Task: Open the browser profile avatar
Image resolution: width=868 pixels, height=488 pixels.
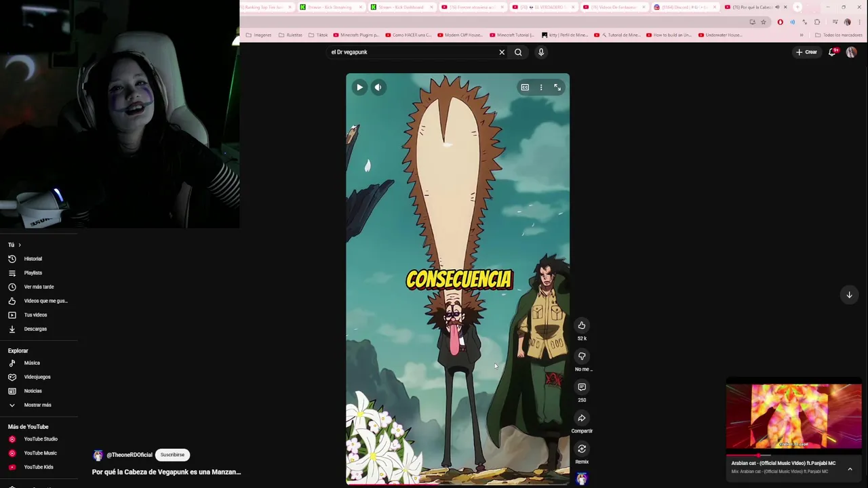Action: pyautogui.click(x=847, y=22)
